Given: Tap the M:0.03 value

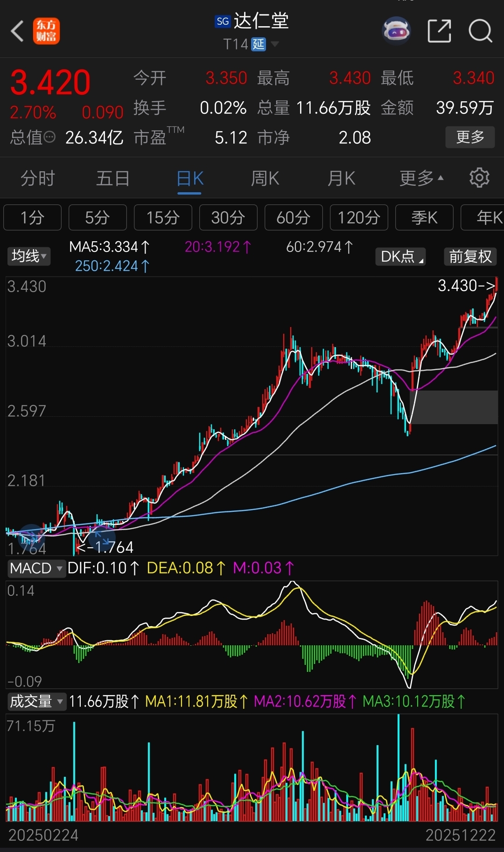Looking at the screenshot, I should (264, 568).
